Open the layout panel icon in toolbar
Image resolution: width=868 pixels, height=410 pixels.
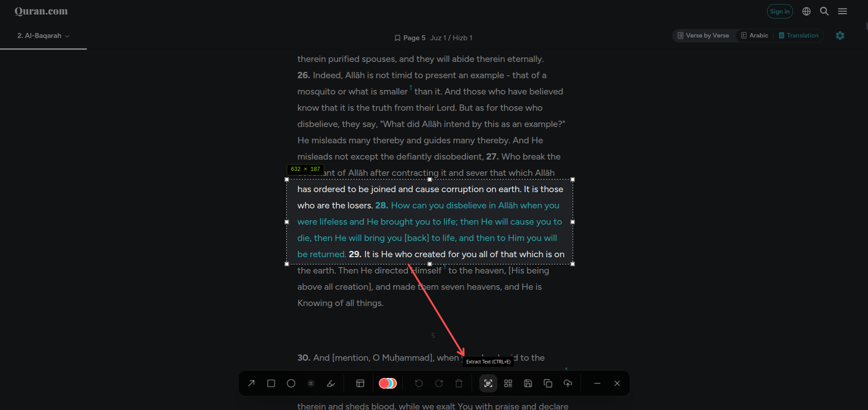coord(360,383)
